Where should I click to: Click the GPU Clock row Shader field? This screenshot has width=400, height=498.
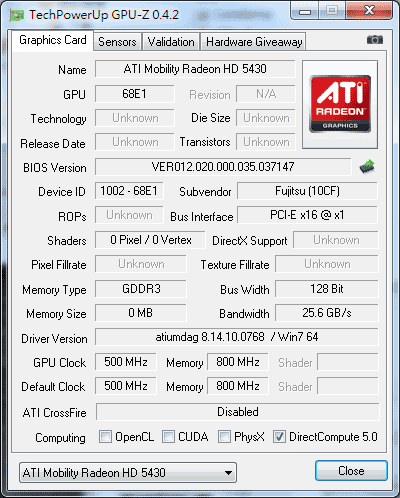point(348,362)
